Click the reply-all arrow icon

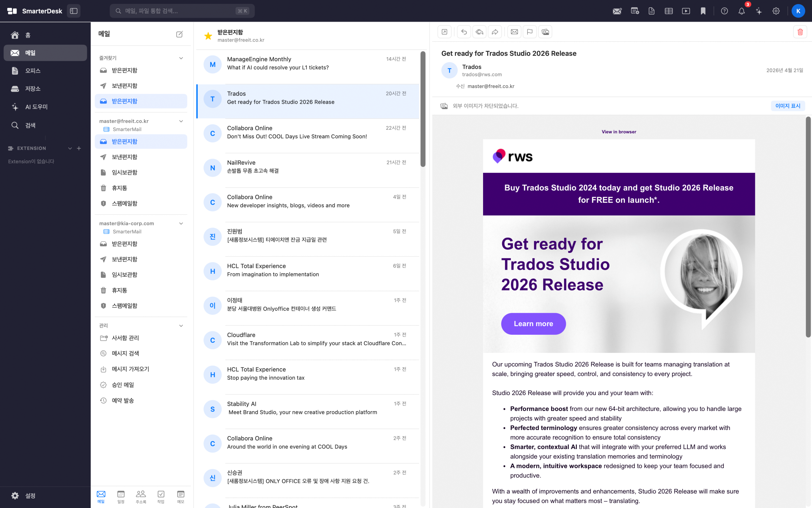tap(479, 32)
